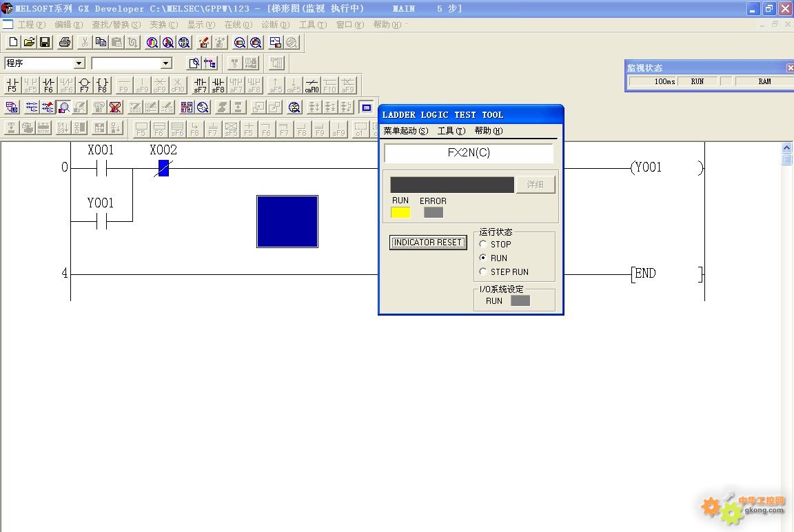Click the X002 contact in the ladder
This screenshot has width=794, height=532.
(163, 168)
